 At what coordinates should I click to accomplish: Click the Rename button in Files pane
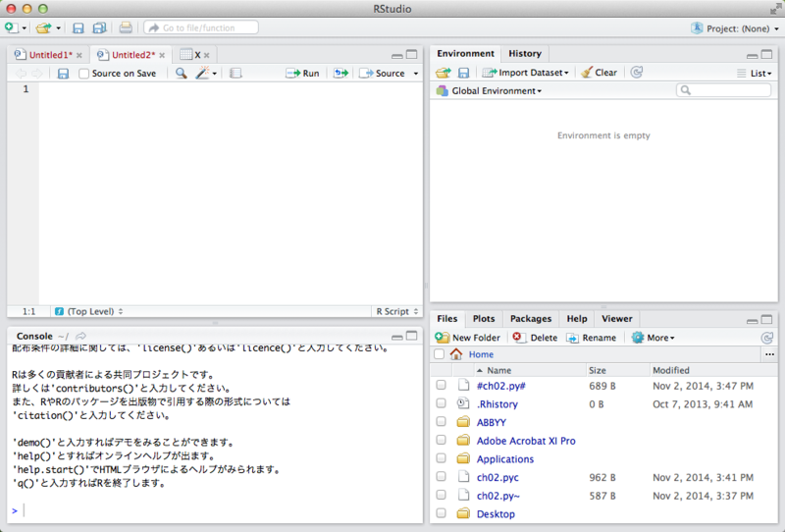[592, 338]
